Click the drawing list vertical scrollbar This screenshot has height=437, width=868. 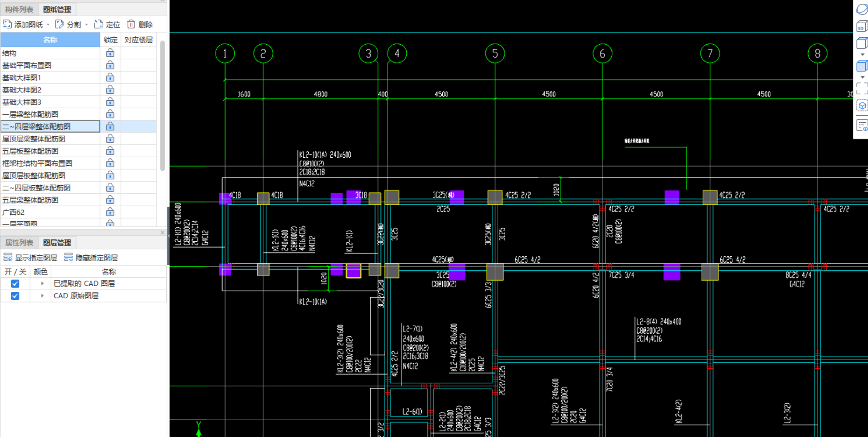pyautogui.click(x=162, y=105)
